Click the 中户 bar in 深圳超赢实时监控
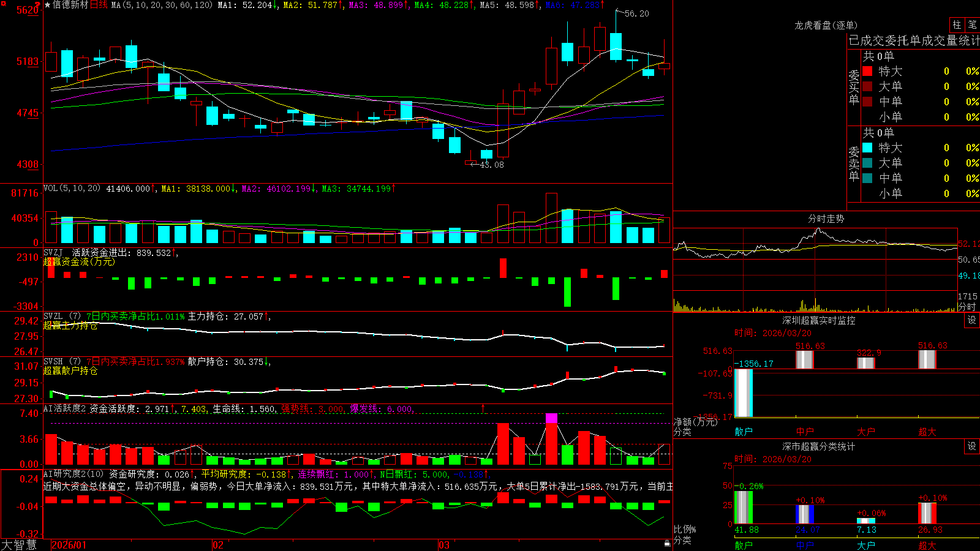Viewport: 980px width, 551px height. click(x=805, y=360)
